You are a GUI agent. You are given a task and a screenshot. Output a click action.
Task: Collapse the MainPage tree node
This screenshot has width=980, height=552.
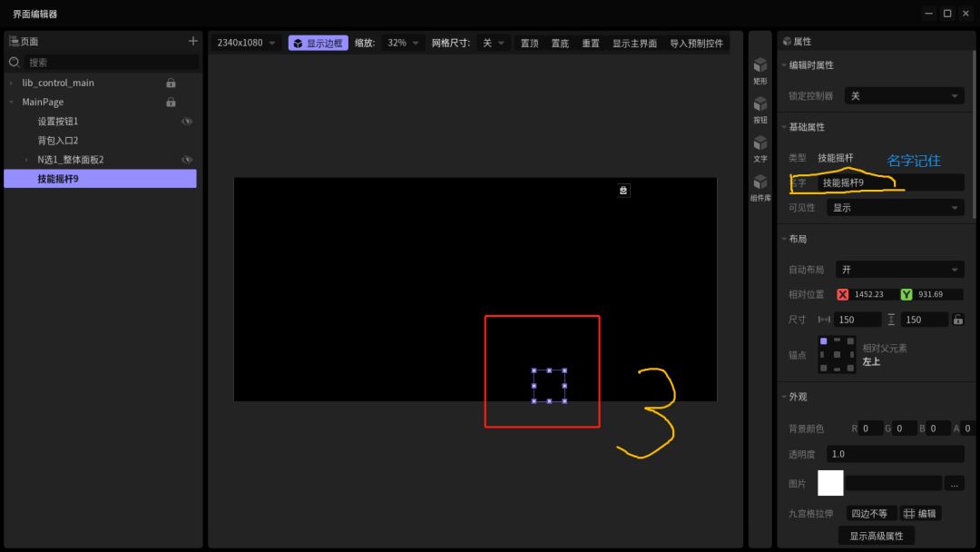tap(11, 102)
